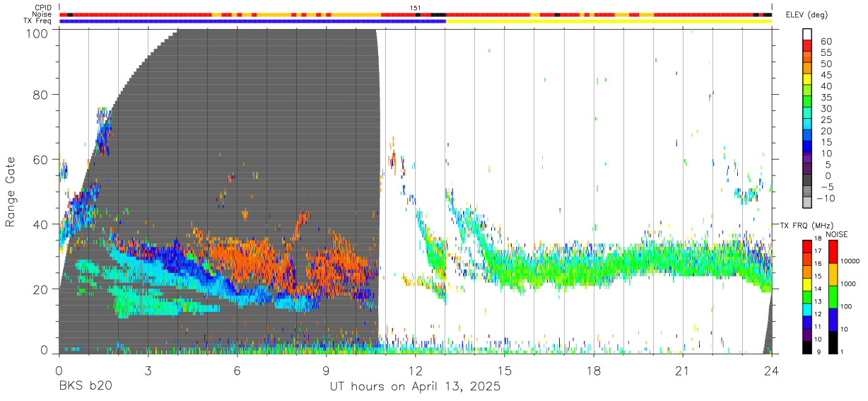This screenshot has width=868, height=401.
Task: Click the CPID label at top left
Action: pos(42,8)
